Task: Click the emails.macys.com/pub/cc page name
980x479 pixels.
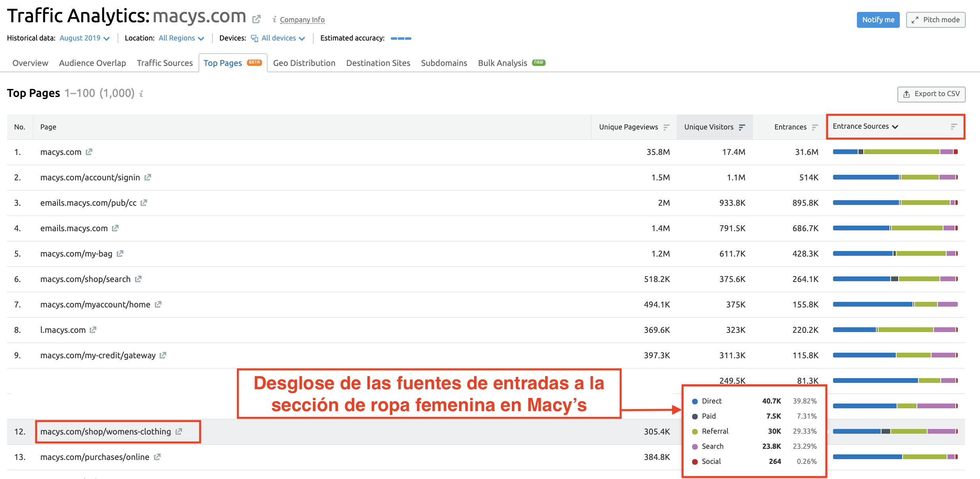Action: (x=88, y=203)
